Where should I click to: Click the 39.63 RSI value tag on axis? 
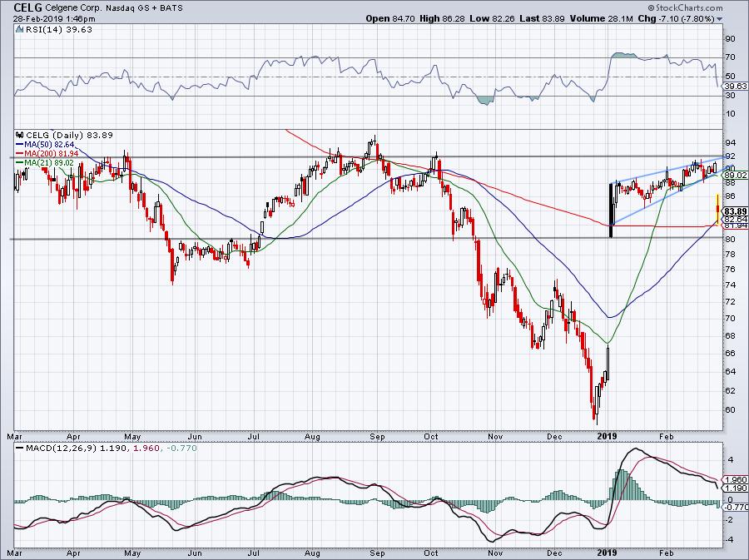[735, 86]
